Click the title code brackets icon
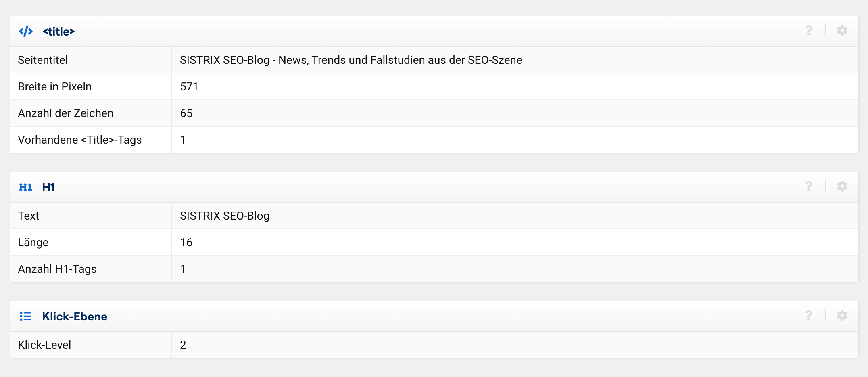The image size is (868, 377). coord(26,31)
